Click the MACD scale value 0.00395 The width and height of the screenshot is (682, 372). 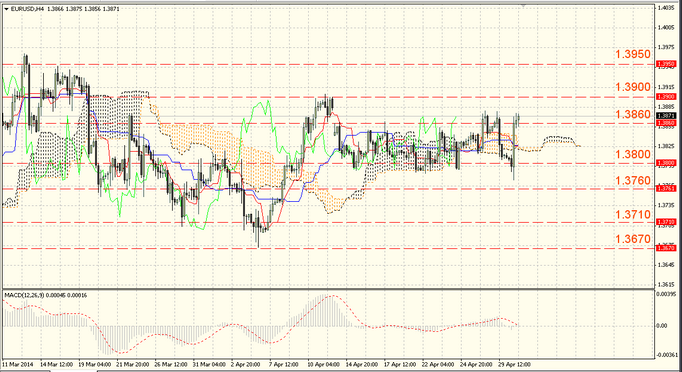(x=666, y=294)
